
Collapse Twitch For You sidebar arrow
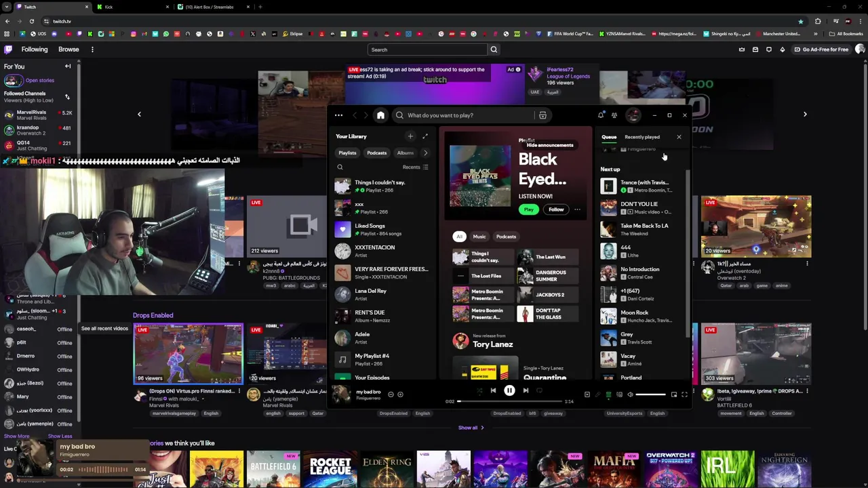click(x=68, y=66)
